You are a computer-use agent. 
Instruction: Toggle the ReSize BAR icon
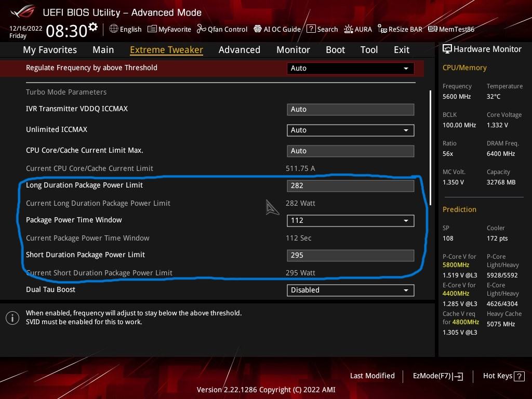382,29
